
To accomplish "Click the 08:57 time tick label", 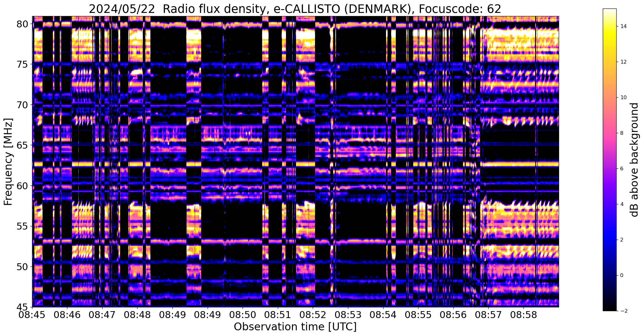I will [x=489, y=315].
